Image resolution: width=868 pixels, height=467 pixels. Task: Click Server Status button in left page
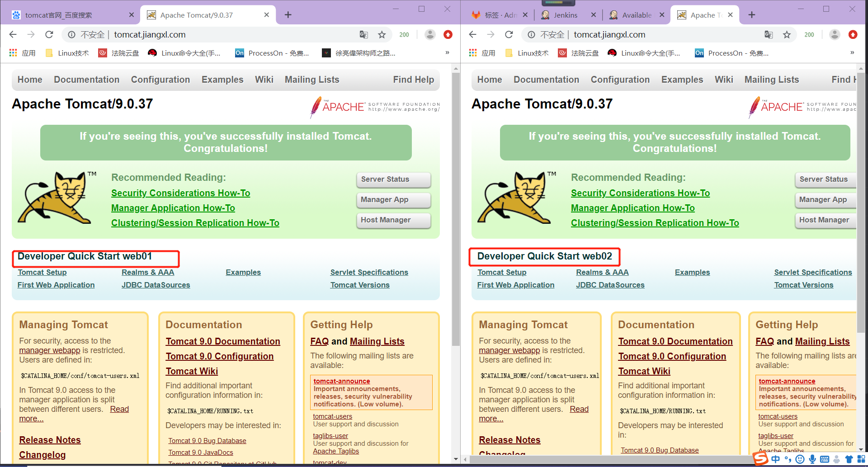(x=394, y=179)
